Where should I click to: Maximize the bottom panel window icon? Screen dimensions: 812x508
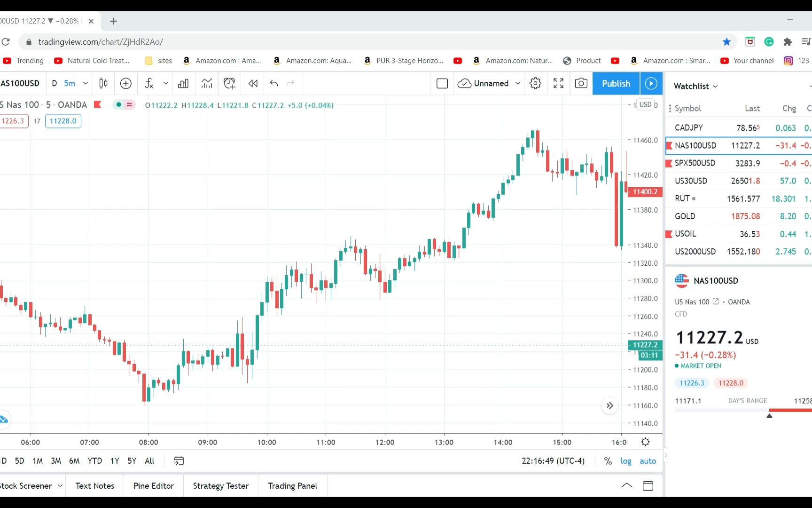click(648, 486)
